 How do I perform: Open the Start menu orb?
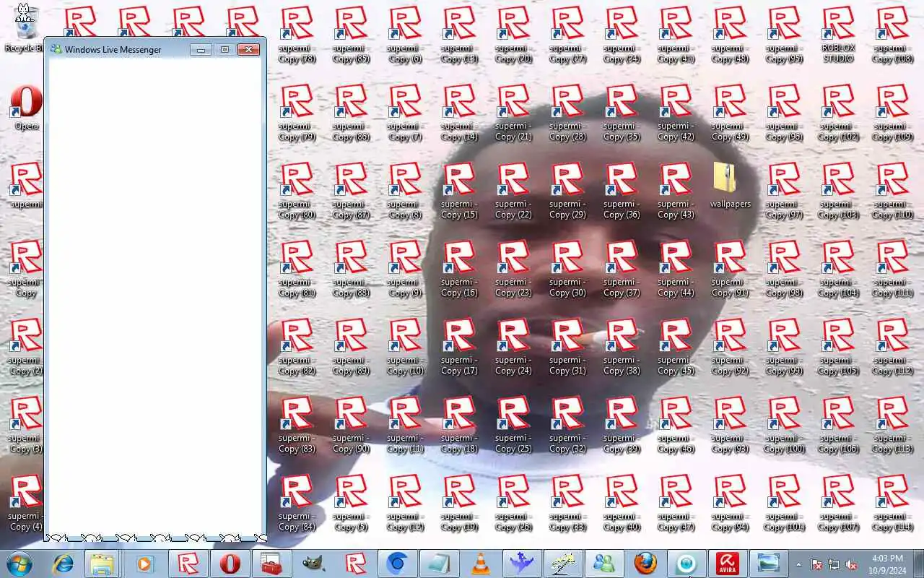[19, 564]
